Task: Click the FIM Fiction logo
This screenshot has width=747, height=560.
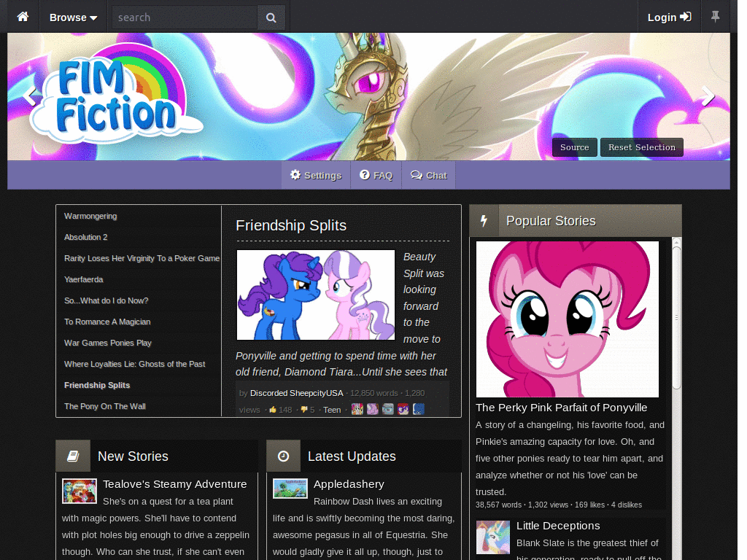Action: (116, 95)
